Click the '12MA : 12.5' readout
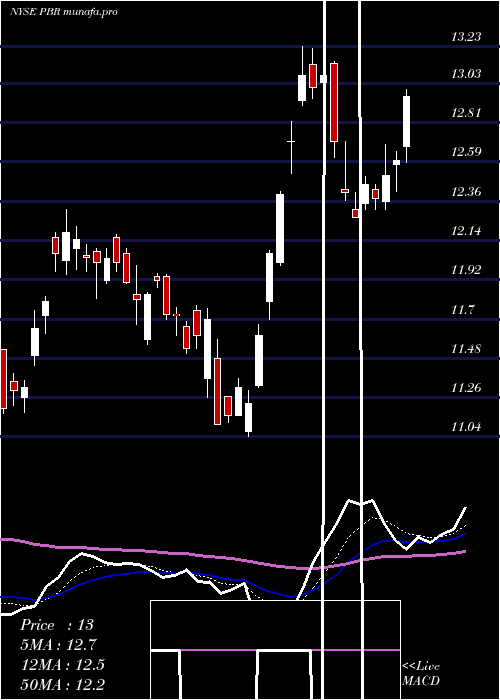Viewport: 500px width, 700px height. [63, 665]
